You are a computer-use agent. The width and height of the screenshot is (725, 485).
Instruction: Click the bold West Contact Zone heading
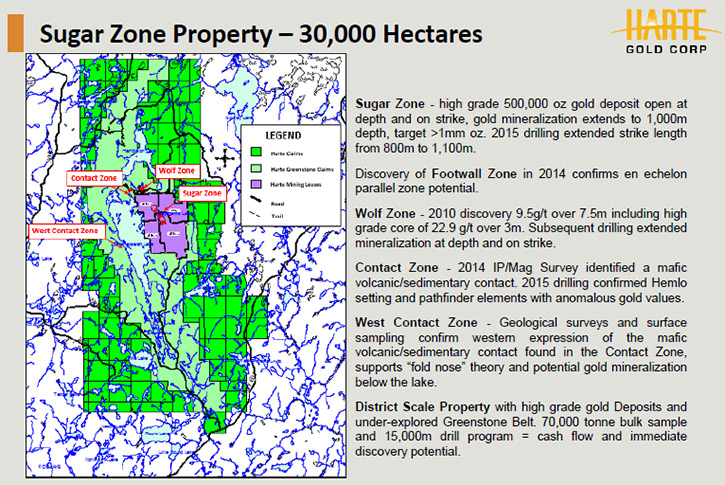[x=416, y=322]
